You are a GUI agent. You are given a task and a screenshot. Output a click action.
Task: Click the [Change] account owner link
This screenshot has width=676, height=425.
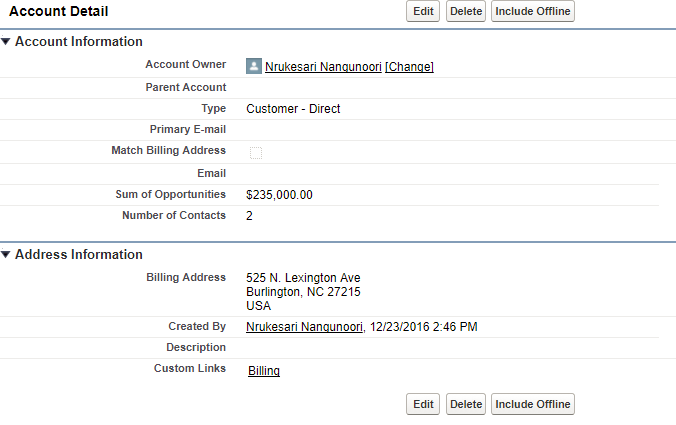(409, 67)
